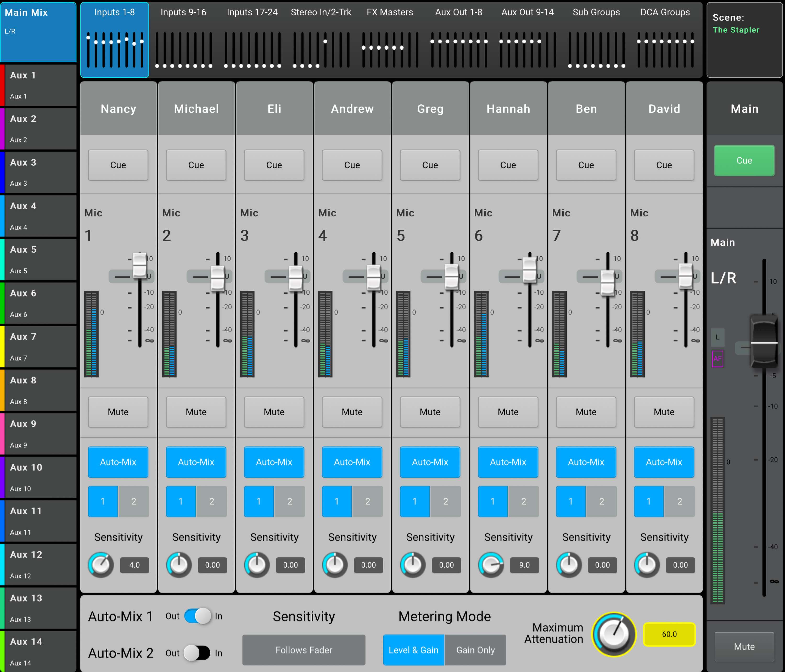Select Gain Only metering mode
This screenshot has width=785, height=672.
[475, 650]
